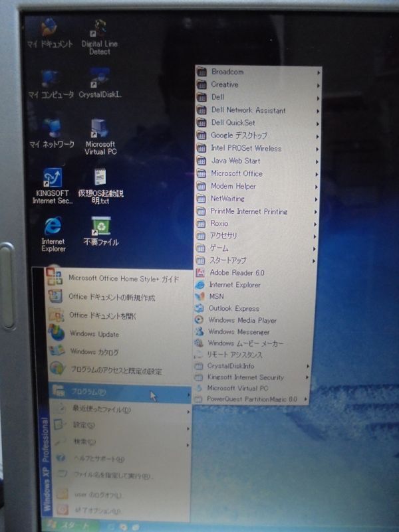The height and width of the screenshot is (532, 399).
Task: Open KINGSOFT Internet Security desktop shortcut
Action: click(x=53, y=186)
